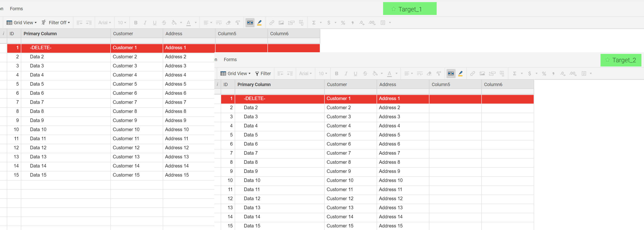644x230 pixels.
Task: Toggle Italic in Target_1 toolbar
Action: point(145,23)
